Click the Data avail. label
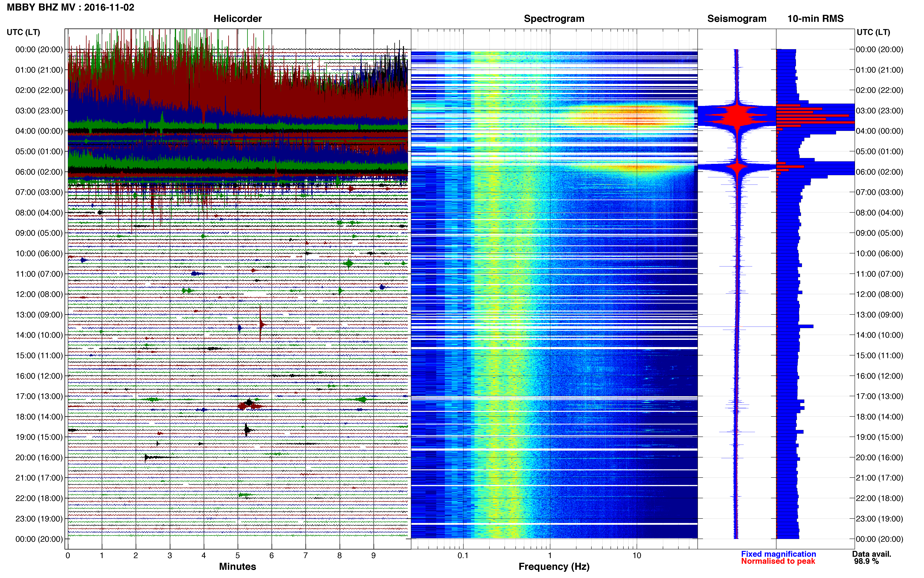 (872, 554)
